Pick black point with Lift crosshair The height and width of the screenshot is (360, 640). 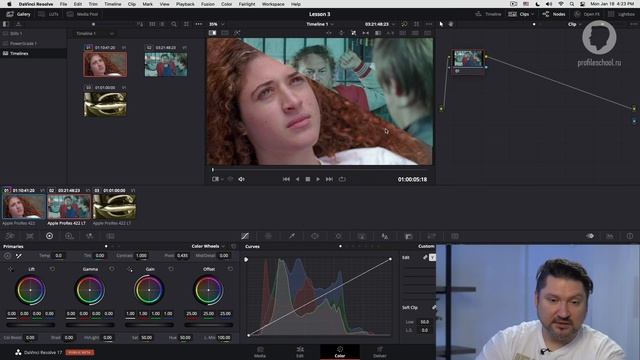[x=11, y=269]
